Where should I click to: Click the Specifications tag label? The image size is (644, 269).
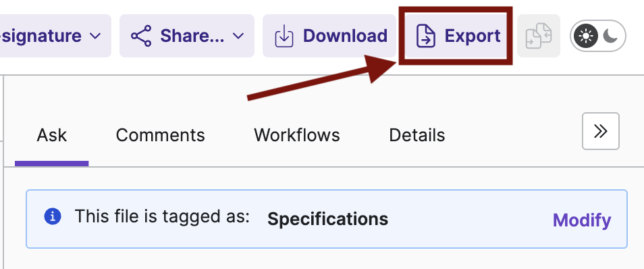pos(328,219)
